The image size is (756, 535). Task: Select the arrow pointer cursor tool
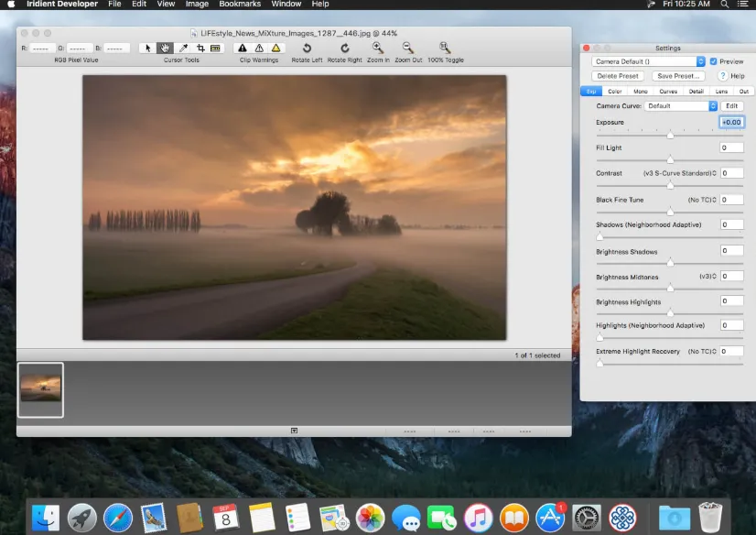(147, 48)
